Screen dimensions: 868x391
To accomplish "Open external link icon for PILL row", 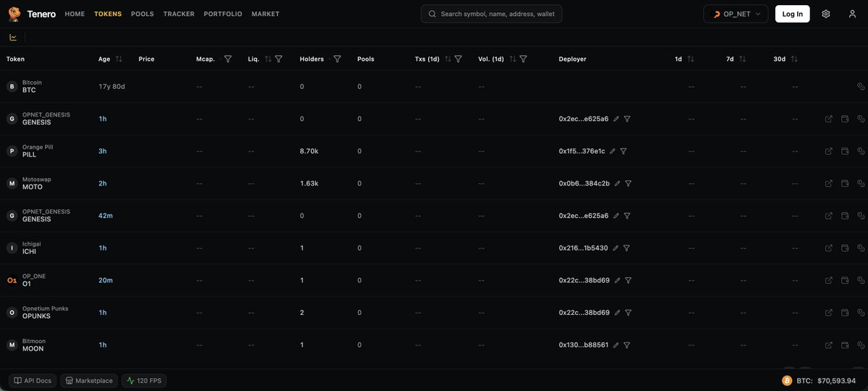I will [829, 151].
